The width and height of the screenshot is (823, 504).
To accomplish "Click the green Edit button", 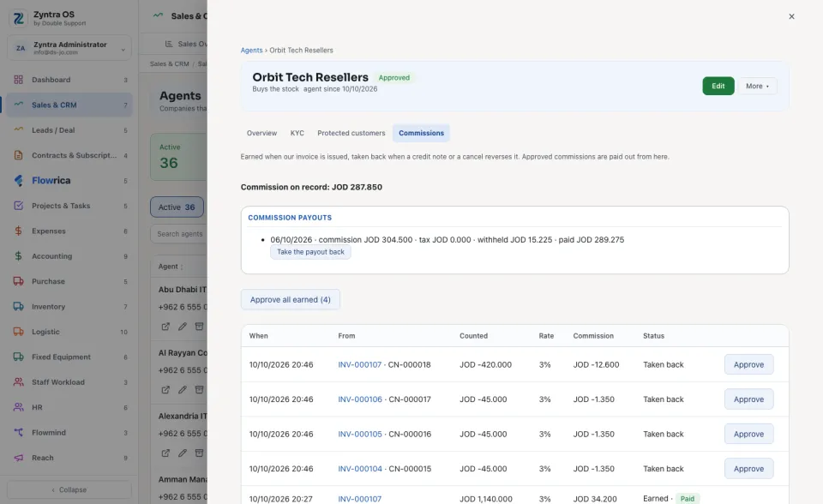I will point(718,86).
